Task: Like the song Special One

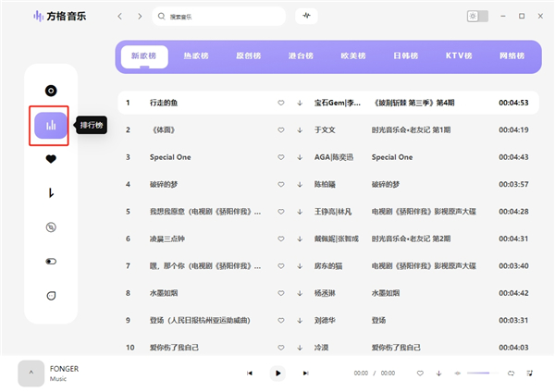Action: [x=281, y=157]
